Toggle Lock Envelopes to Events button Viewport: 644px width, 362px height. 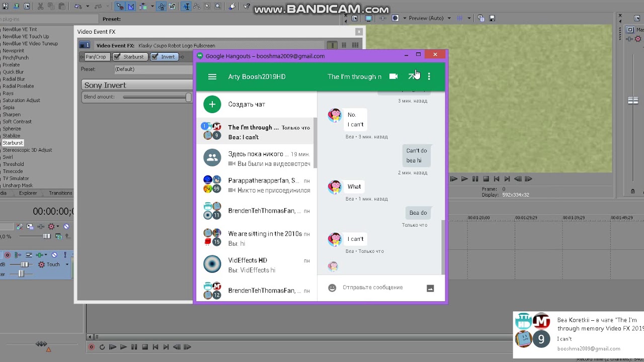pos(162,7)
